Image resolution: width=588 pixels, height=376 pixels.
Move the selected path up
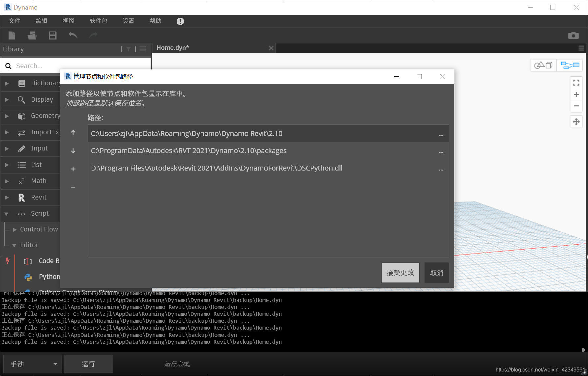[x=73, y=132]
